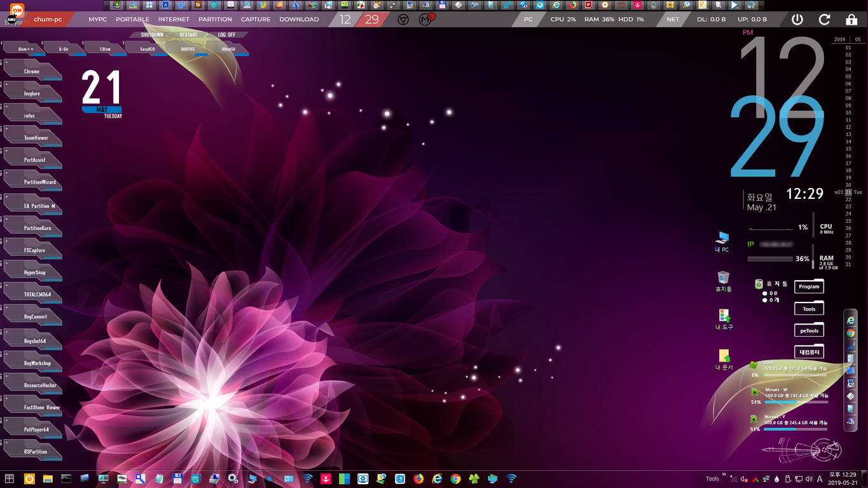Click the Chrome outline icon in top bar
The image size is (868, 488).
403,20
